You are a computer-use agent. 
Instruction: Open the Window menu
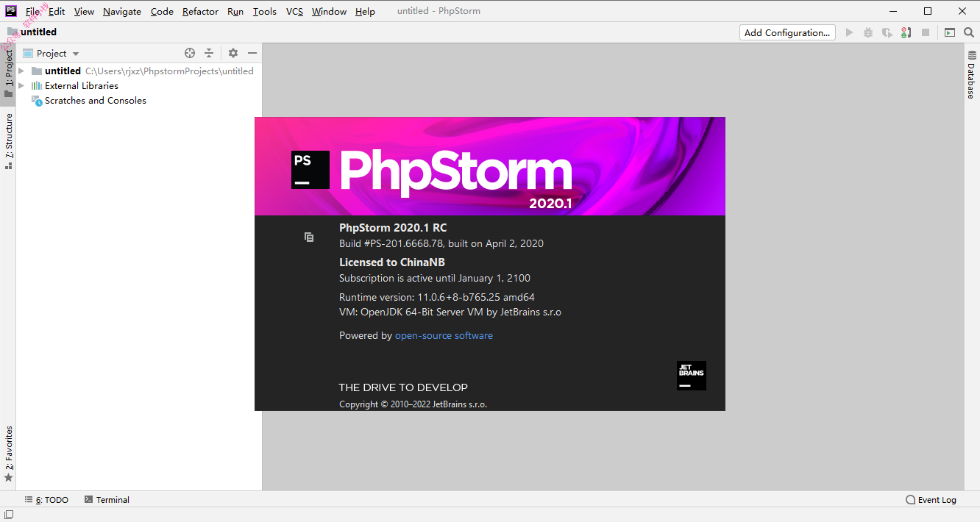[x=329, y=11]
